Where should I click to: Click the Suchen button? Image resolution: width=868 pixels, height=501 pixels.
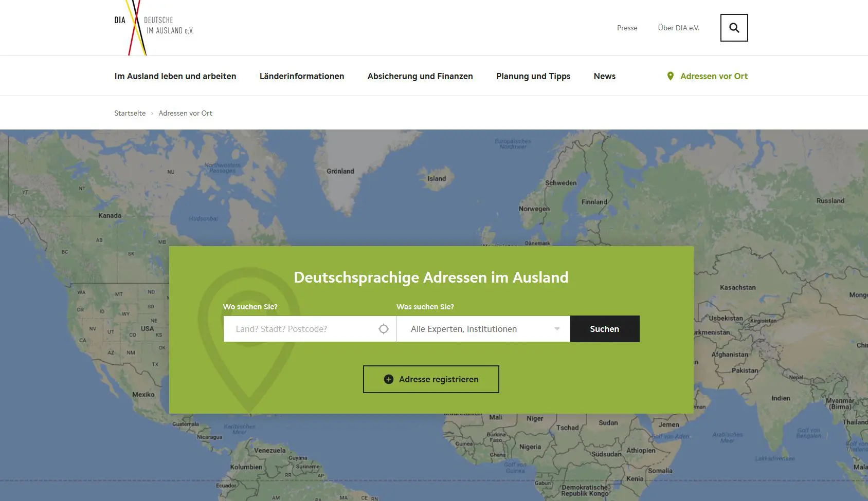pos(604,329)
